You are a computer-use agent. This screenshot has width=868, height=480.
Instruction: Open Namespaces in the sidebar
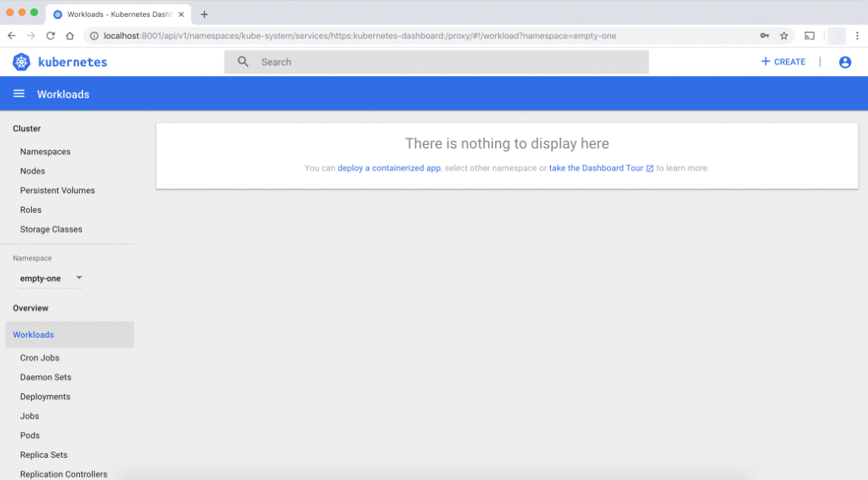pos(46,151)
